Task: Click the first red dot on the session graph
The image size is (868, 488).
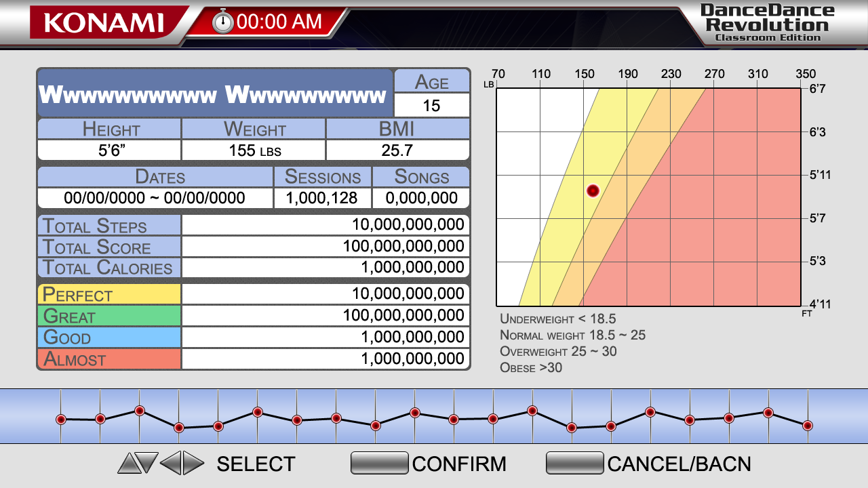Action: point(61,420)
